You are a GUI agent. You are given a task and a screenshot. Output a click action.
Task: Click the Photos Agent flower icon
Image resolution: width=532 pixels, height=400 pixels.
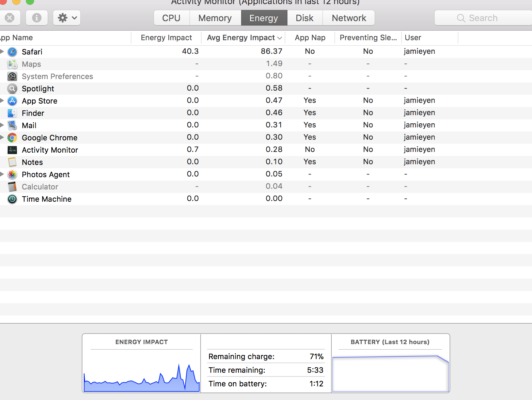[x=12, y=174]
